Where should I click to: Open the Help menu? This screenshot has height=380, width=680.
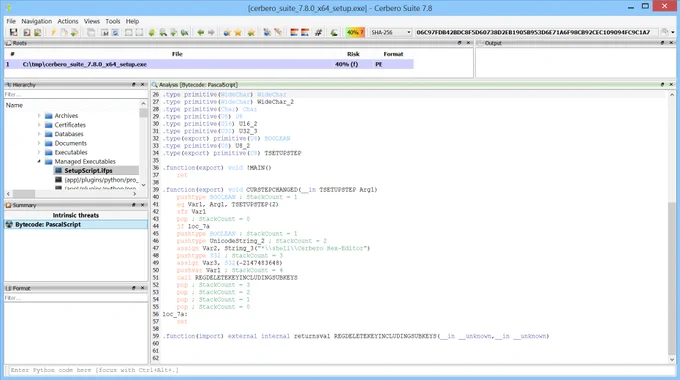132,21
